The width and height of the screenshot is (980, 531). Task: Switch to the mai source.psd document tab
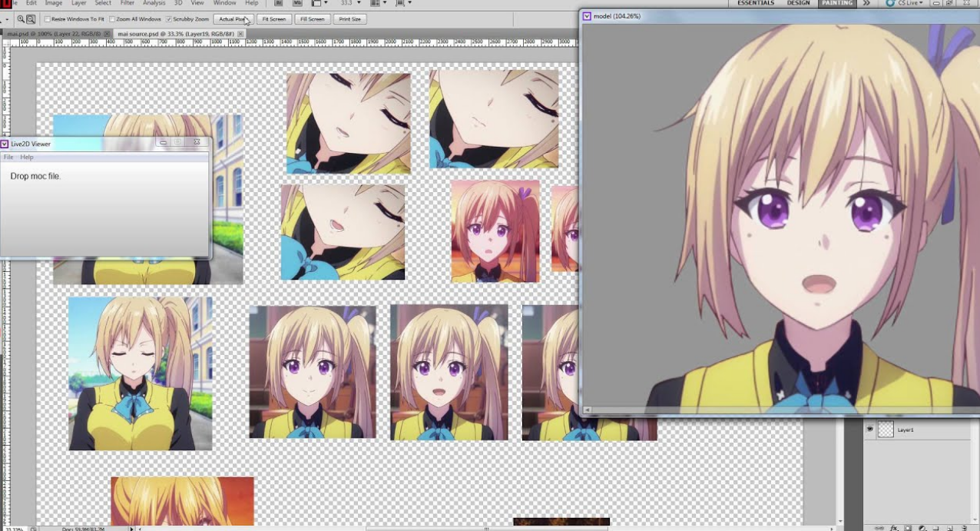[180, 34]
